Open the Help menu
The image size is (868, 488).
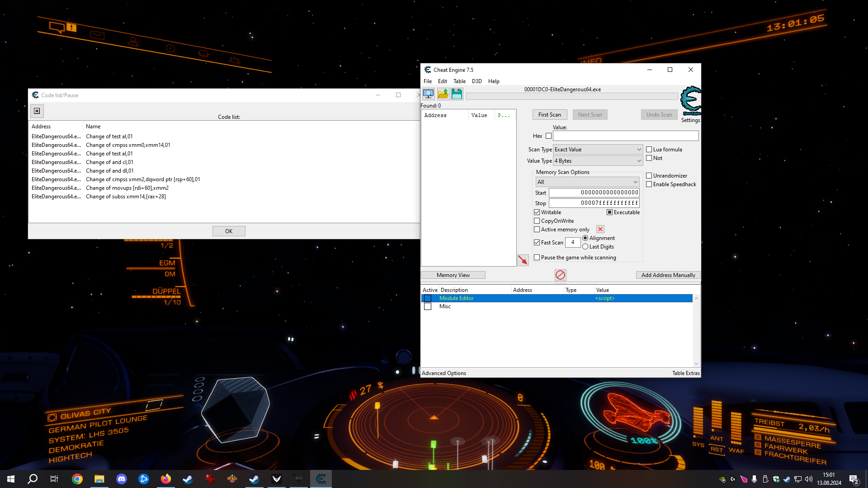[x=494, y=81]
